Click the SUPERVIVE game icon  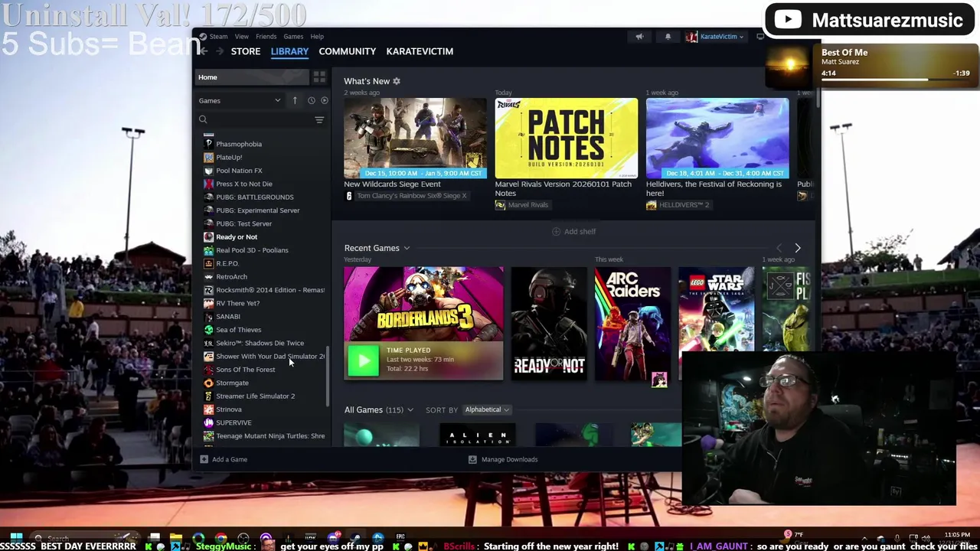tap(208, 422)
